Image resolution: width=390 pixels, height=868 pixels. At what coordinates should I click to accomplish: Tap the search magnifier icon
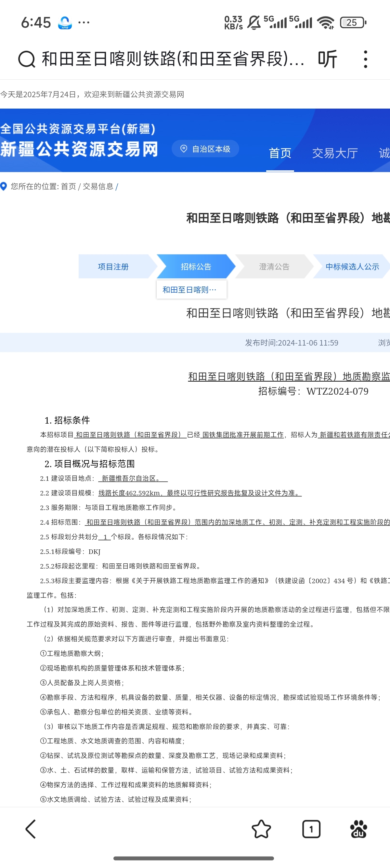27,59
